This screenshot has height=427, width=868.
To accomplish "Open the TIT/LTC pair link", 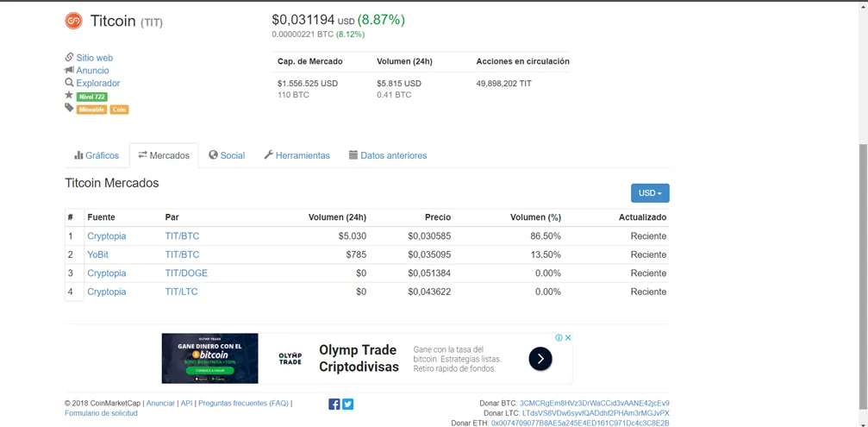I will (182, 292).
